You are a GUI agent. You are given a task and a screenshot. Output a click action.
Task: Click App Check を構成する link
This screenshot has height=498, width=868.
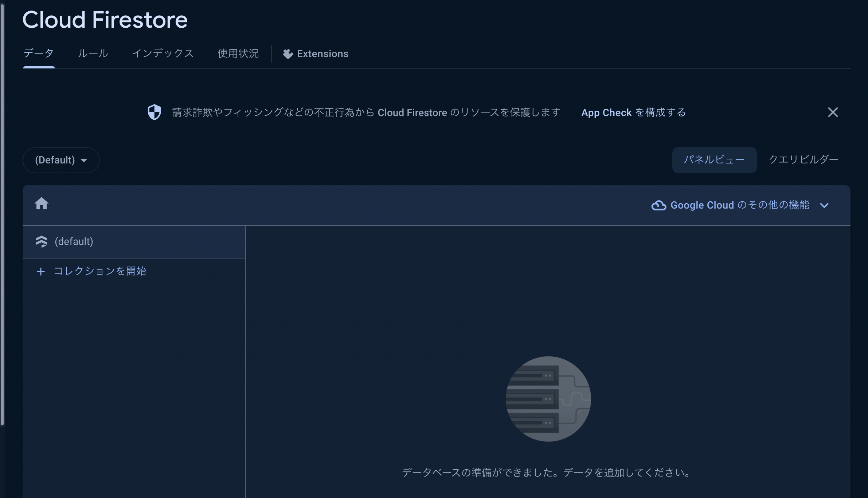pos(634,112)
